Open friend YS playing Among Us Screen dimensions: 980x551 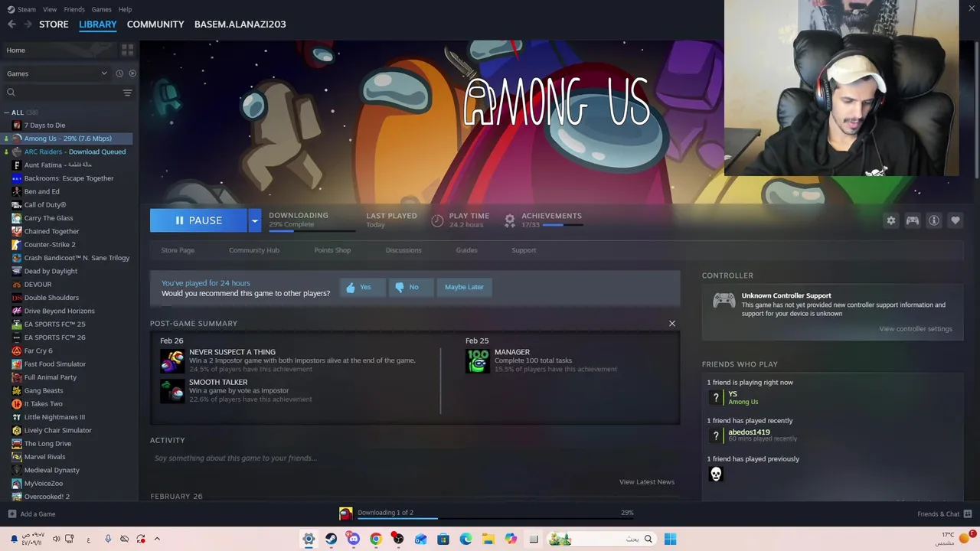(733, 397)
